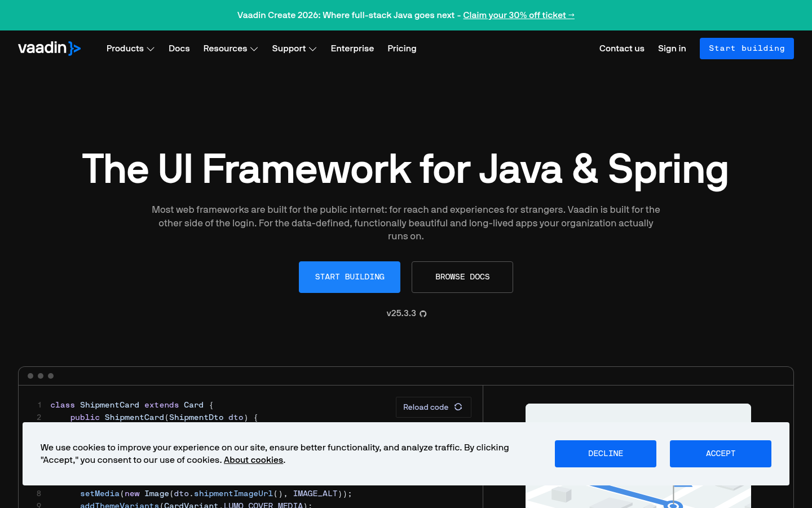The image size is (812, 508).
Task: Expand the Support menu
Action: tap(294, 49)
